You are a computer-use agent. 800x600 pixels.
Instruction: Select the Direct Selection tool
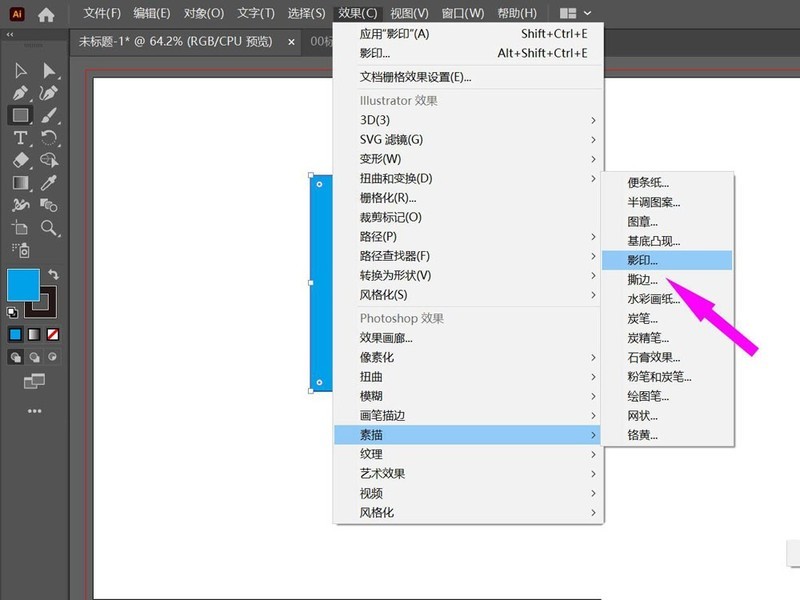(x=48, y=71)
